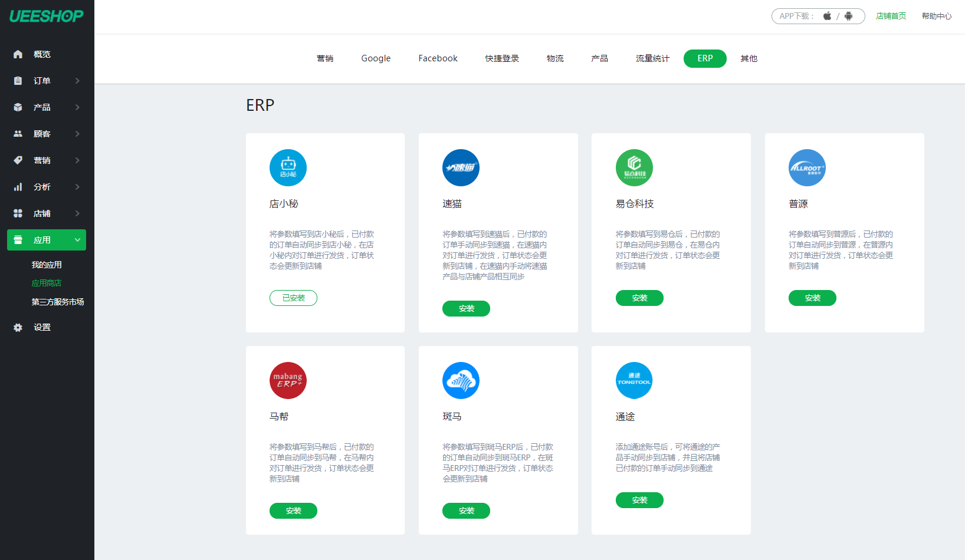965x560 pixels.
Task: Select the 易仓科技 app icon
Action: point(634,167)
